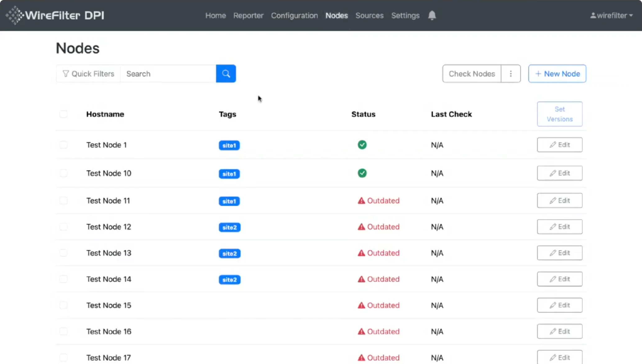Open the three-dot menu beside Check Nodes
Viewport: 642px width, 364px height.
pyautogui.click(x=511, y=74)
